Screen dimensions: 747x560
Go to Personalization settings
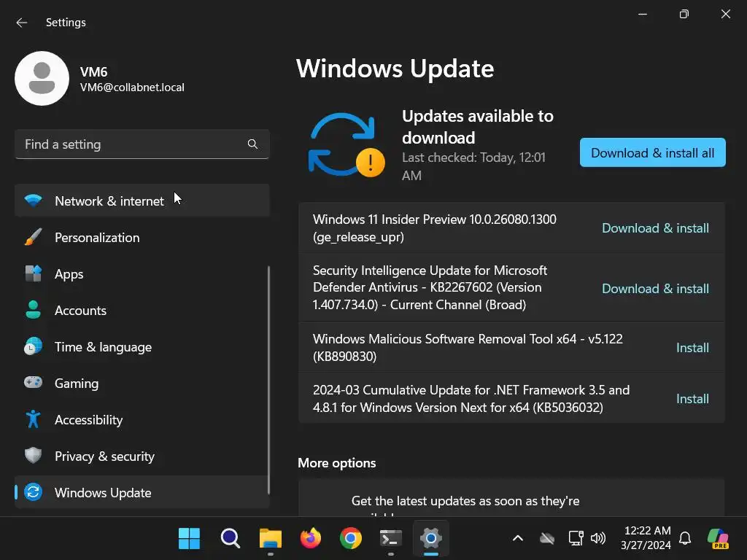click(x=142, y=237)
